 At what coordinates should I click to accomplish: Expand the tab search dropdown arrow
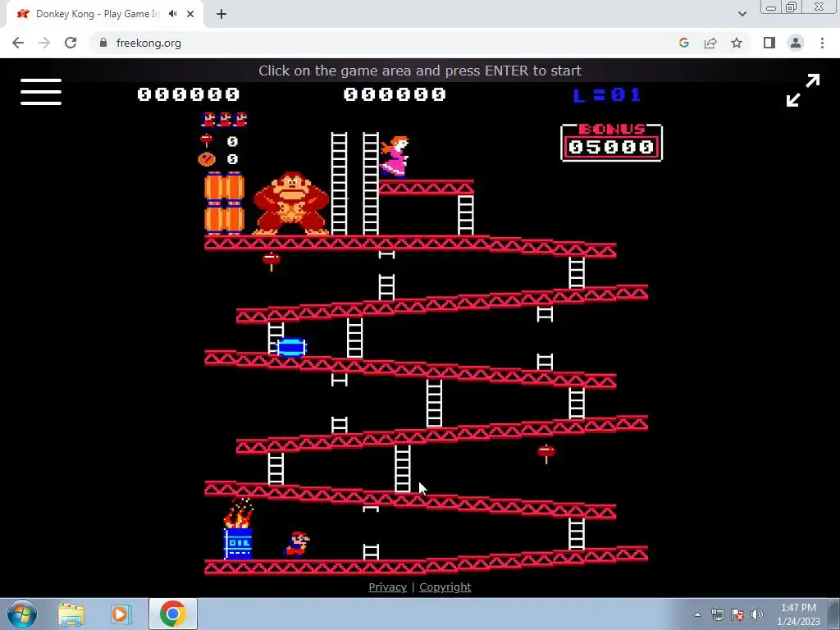click(x=742, y=14)
